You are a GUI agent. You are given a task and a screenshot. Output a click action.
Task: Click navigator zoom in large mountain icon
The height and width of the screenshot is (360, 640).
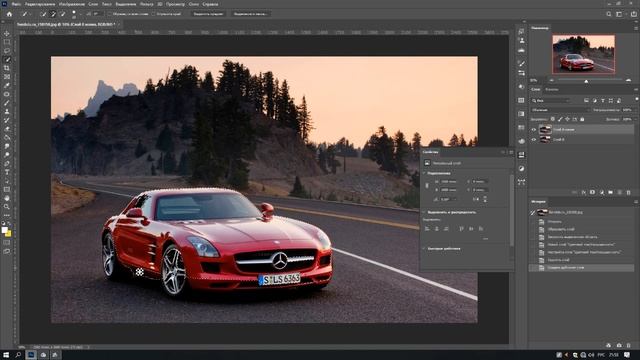click(628, 80)
